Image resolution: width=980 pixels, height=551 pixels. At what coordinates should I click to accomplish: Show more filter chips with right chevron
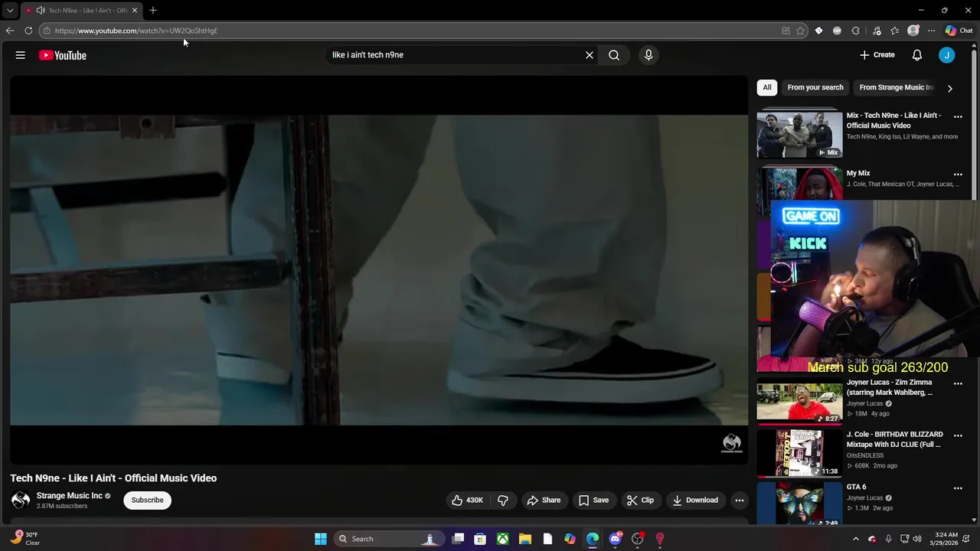click(x=950, y=88)
